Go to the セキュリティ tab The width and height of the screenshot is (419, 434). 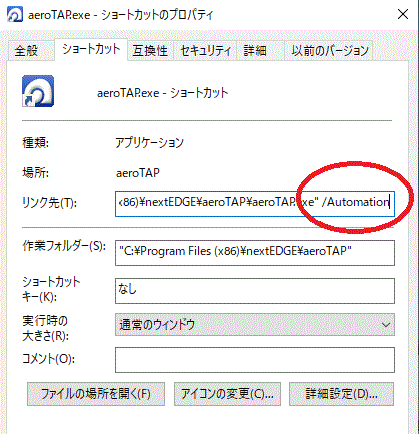coord(205,51)
